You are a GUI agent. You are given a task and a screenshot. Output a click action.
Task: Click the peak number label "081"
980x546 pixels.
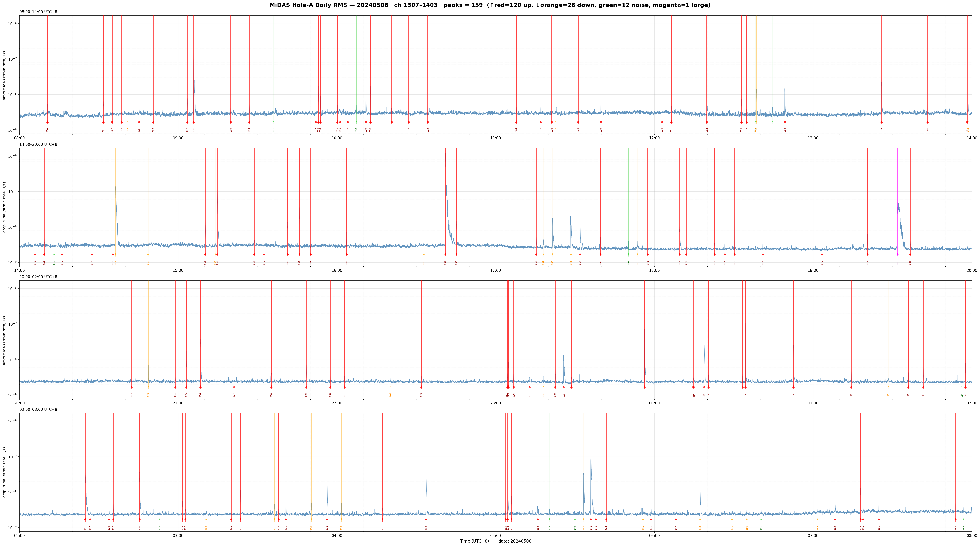(910, 263)
